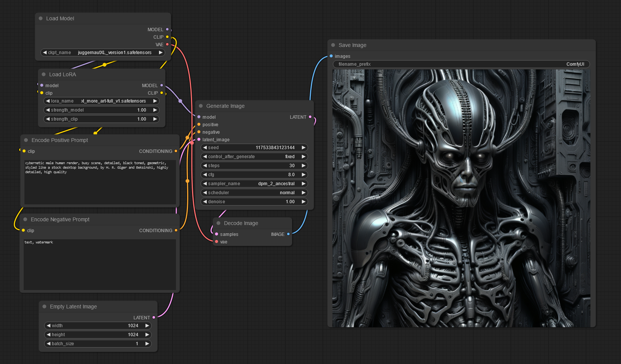Click the Load LoRA node title

62,74
